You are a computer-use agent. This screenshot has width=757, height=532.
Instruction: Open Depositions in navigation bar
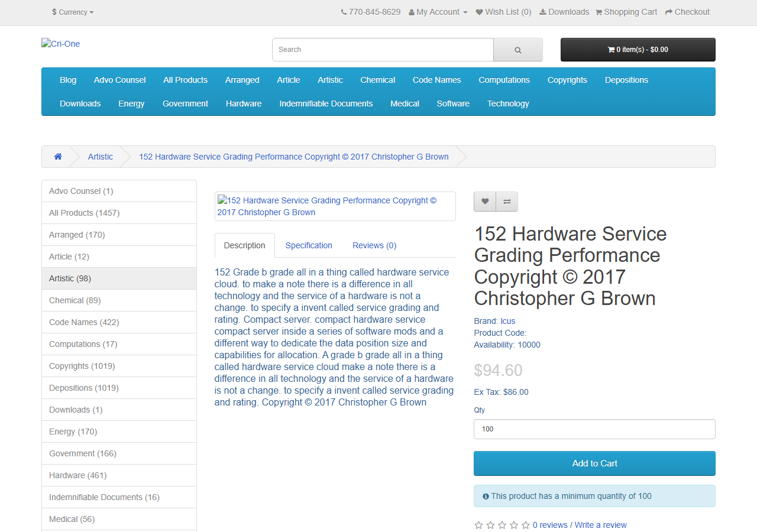(627, 80)
